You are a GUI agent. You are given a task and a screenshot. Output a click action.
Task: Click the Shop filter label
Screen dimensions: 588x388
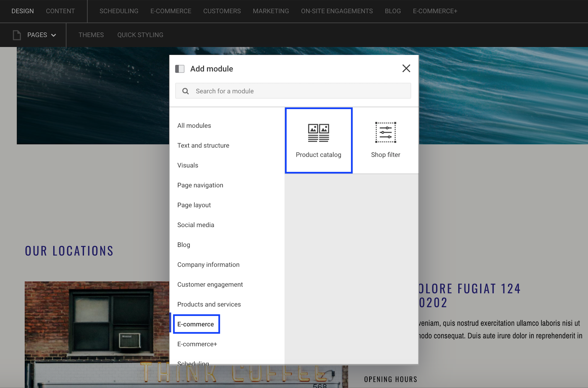point(385,155)
